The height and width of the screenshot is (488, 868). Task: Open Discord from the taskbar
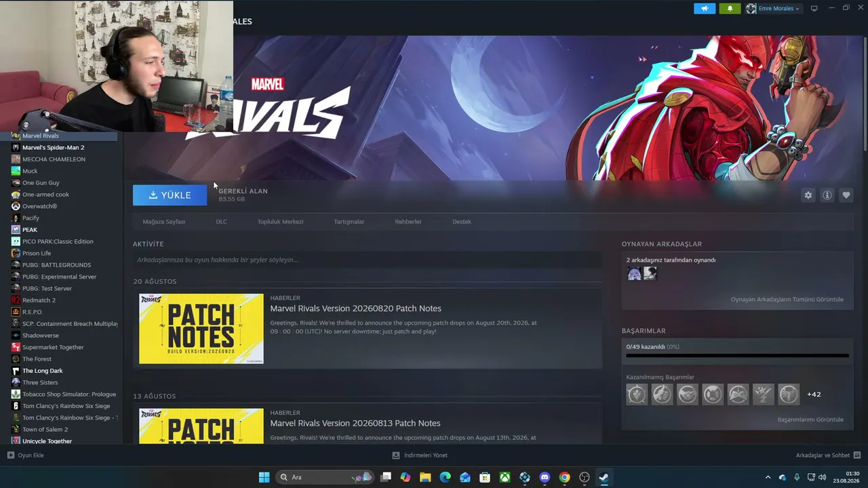tap(545, 477)
